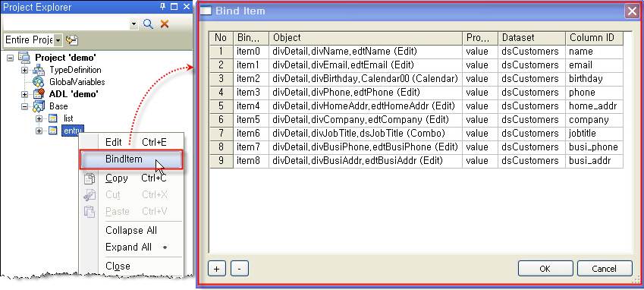Screen dimensions: 644x290
Task: Click the Dataset column header
Action: pos(532,38)
